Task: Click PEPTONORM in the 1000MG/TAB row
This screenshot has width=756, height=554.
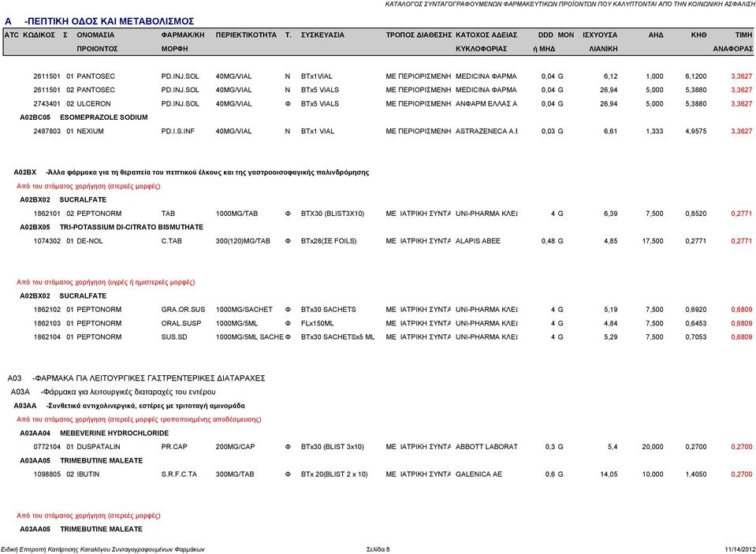Action: point(99,214)
